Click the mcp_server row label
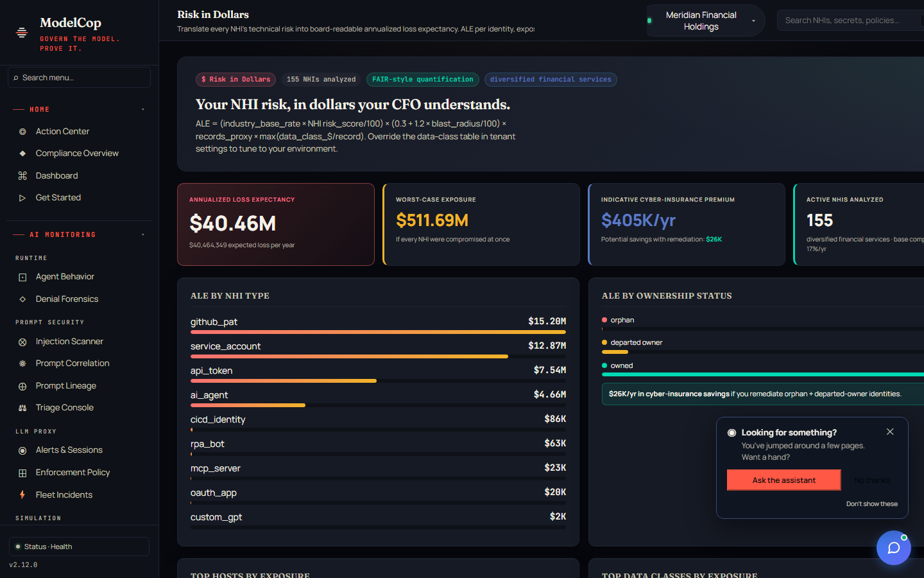The width and height of the screenshot is (924, 578). tap(216, 468)
